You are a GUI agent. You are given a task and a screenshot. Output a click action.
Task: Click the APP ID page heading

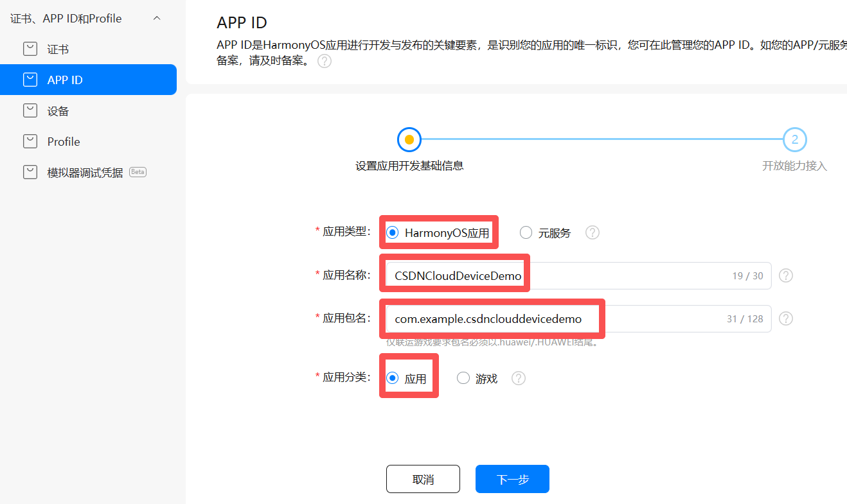click(242, 22)
